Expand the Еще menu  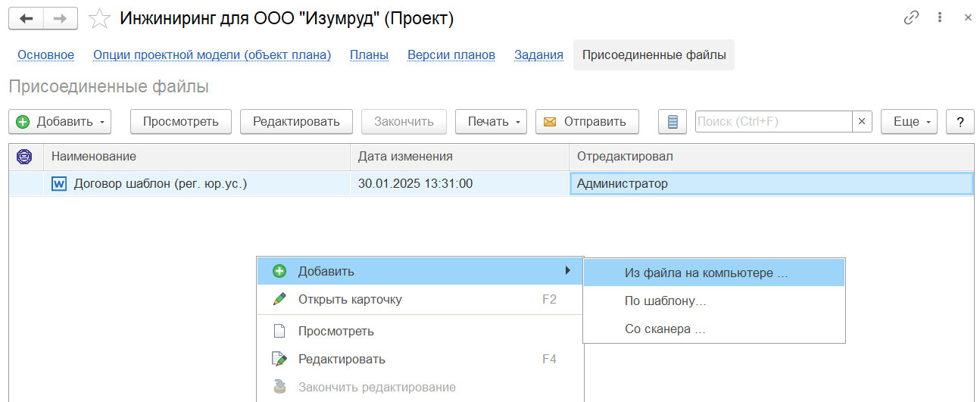click(x=909, y=122)
